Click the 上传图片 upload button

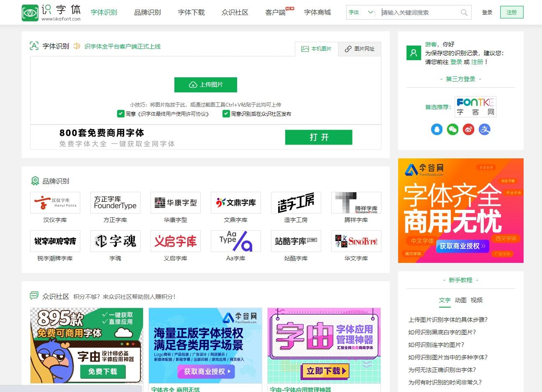click(205, 84)
